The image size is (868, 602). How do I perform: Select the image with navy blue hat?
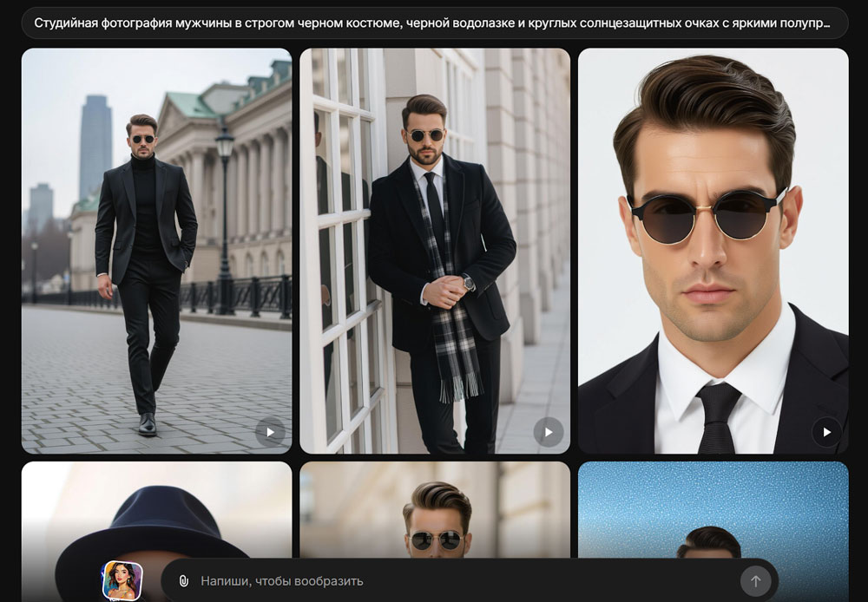tap(156, 512)
